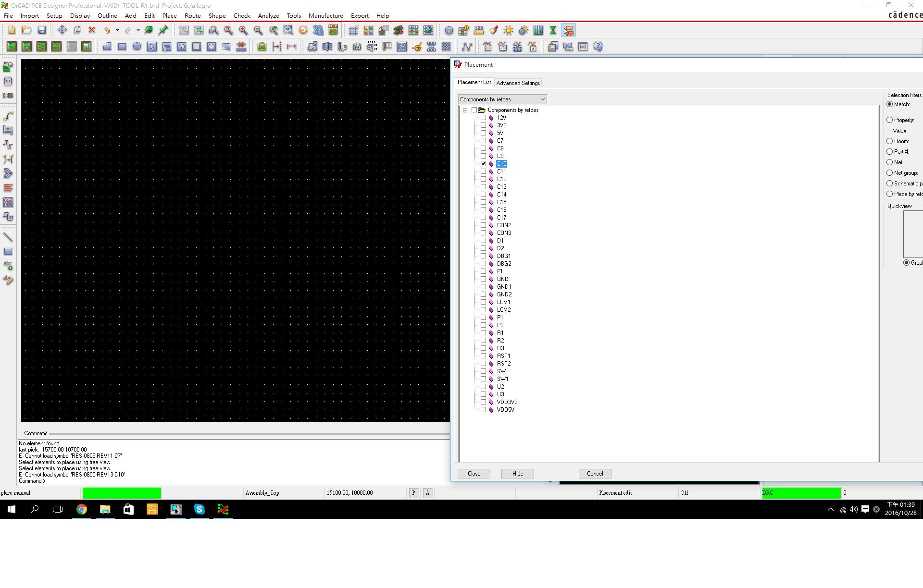The height and width of the screenshot is (588, 923).
Task: Click the camera snapshot icon
Action: (357, 47)
